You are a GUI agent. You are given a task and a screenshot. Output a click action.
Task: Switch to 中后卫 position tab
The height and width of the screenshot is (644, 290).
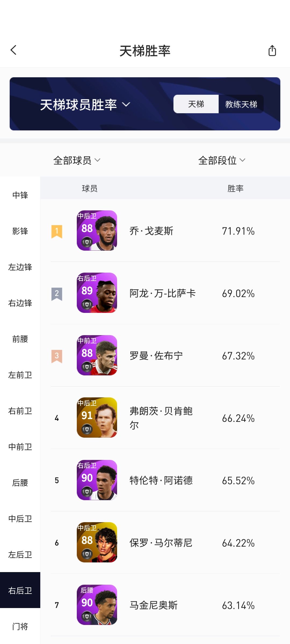20,519
